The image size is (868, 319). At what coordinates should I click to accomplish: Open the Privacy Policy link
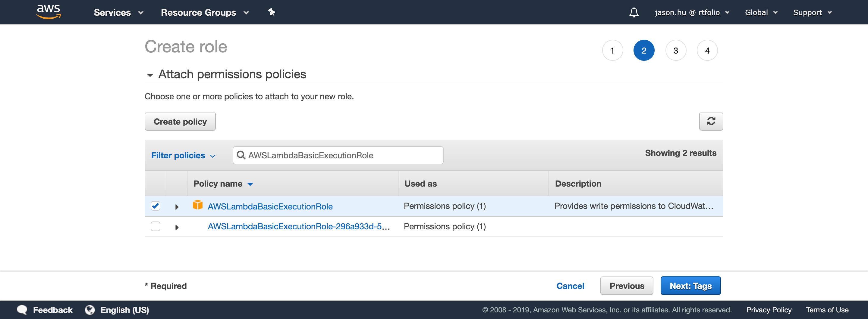(769, 310)
